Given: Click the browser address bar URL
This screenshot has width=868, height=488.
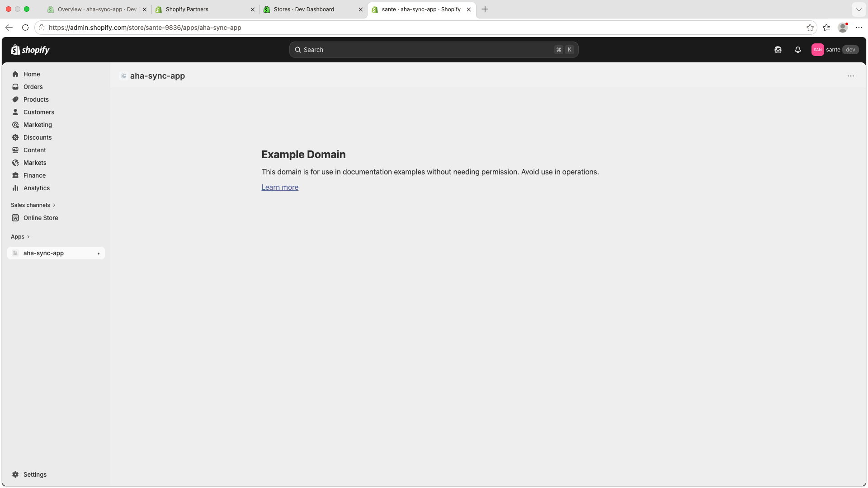Looking at the screenshot, I should (x=145, y=28).
